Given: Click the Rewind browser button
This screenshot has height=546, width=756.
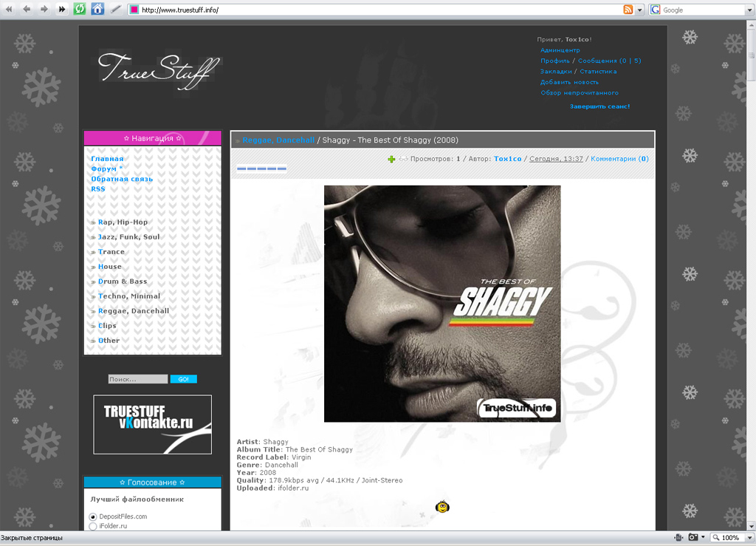Looking at the screenshot, I should 9,9.
